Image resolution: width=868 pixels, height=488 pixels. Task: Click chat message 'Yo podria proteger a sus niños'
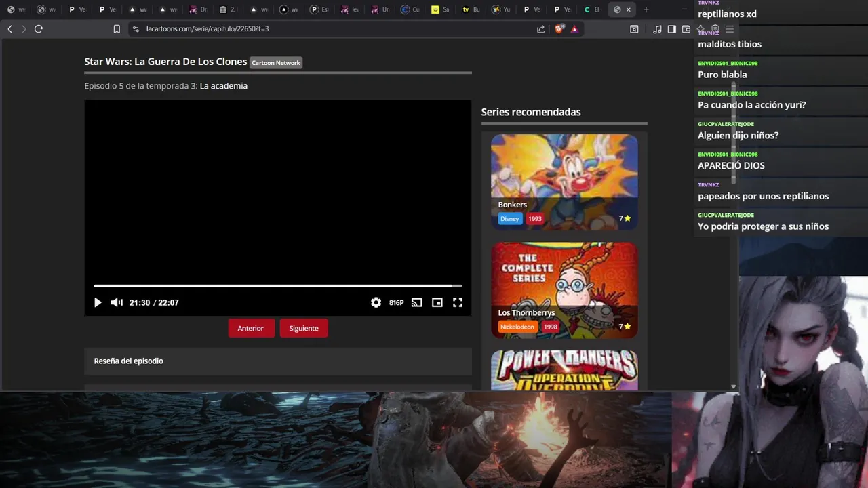(x=763, y=226)
